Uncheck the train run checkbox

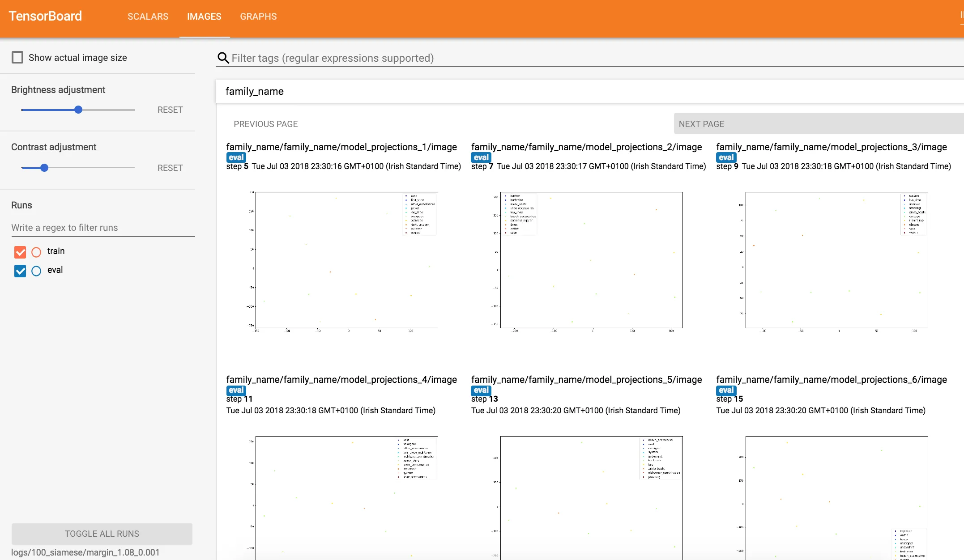coord(20,252)
